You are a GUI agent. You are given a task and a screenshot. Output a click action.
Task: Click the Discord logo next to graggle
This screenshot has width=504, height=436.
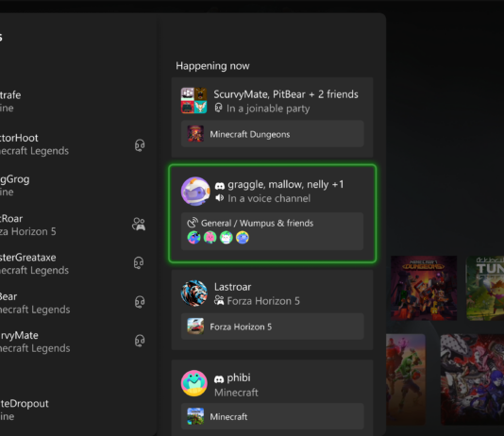220,185
